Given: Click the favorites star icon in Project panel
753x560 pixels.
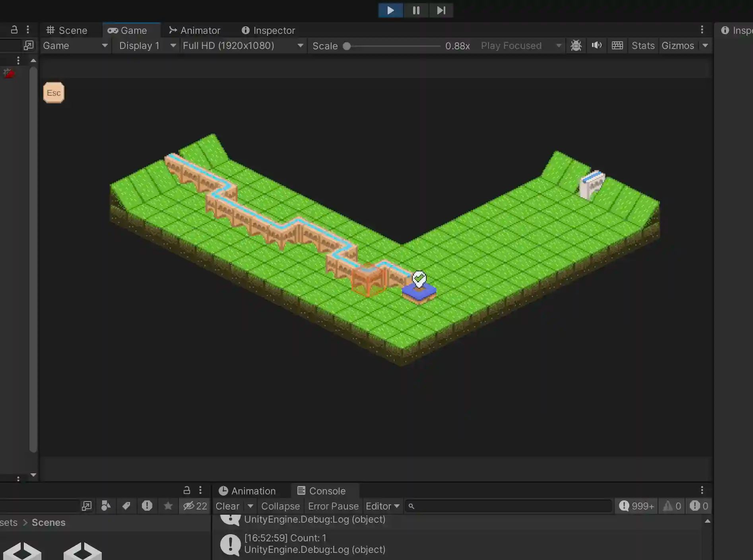Looking at the screenshot, I should pos(168,506).
